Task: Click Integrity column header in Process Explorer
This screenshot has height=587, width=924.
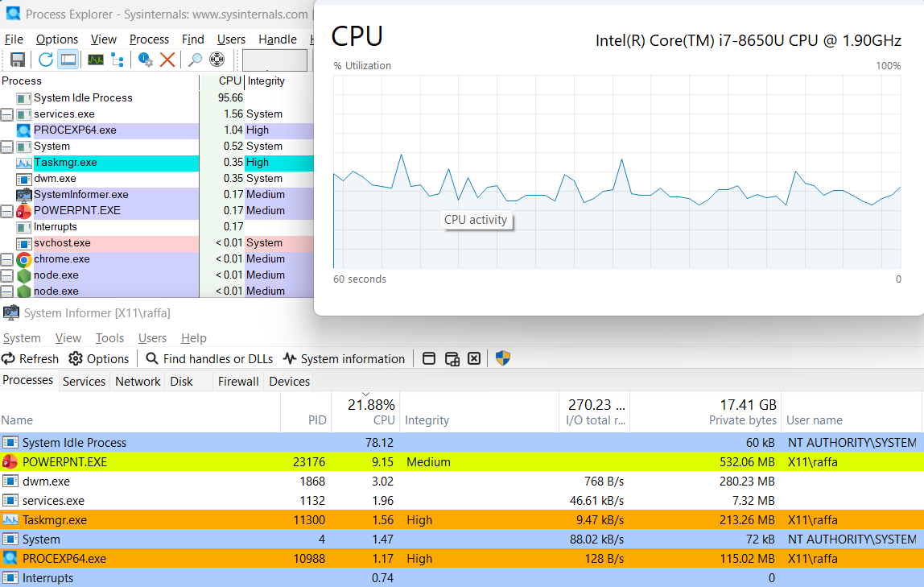Action: click(x=279, y=81)
